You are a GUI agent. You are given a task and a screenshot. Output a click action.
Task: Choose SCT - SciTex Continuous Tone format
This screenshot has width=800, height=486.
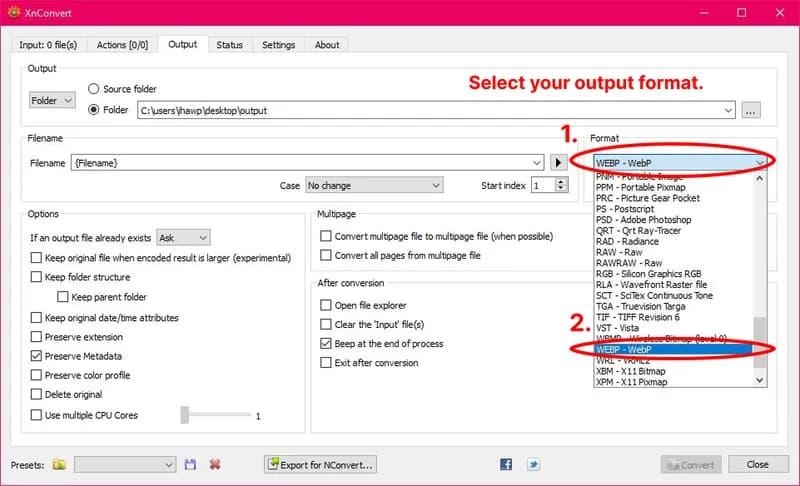pyautogui.click(x=673, y=295)
